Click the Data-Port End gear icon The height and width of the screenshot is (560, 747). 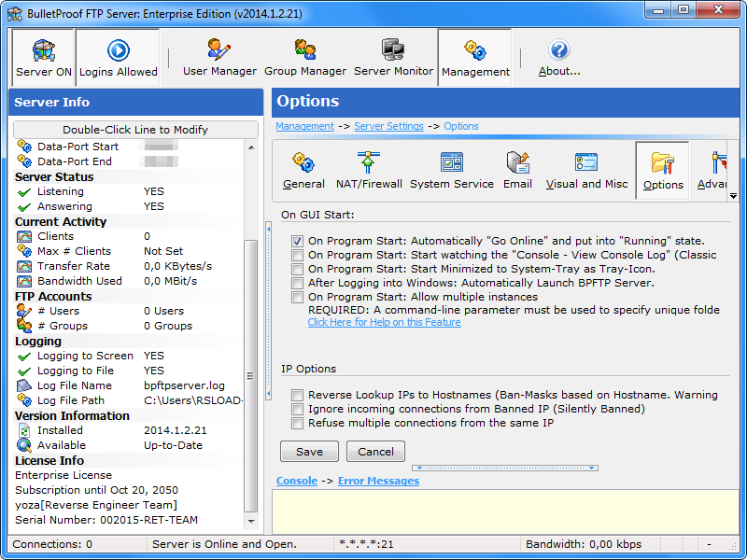point(24,161)
